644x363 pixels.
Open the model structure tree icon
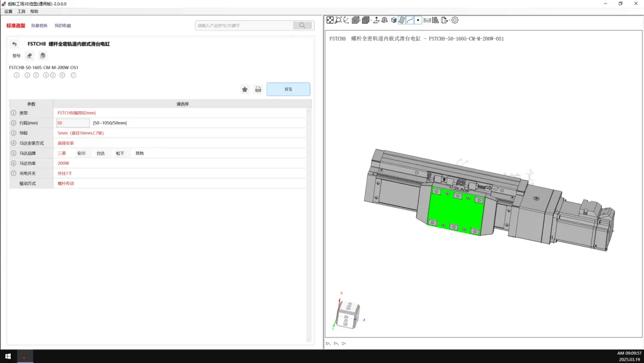point(435,20)
